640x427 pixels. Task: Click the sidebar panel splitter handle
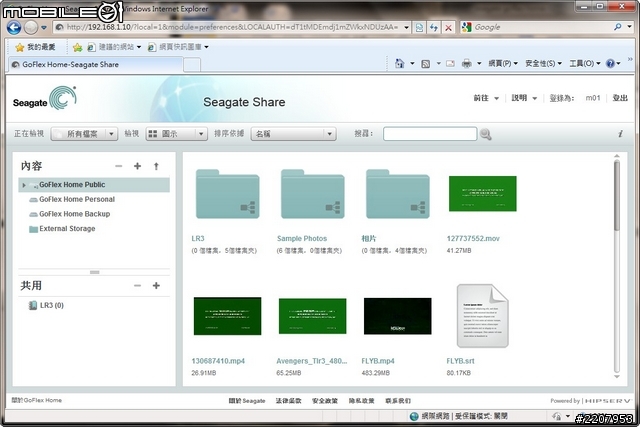coord(94,272)
